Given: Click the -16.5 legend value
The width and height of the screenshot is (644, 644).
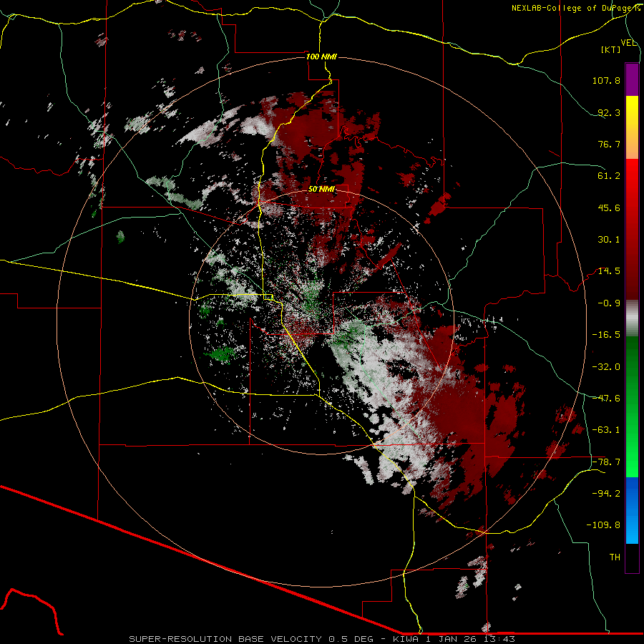Looking at the screenshot, I should (x=606, y=335).
